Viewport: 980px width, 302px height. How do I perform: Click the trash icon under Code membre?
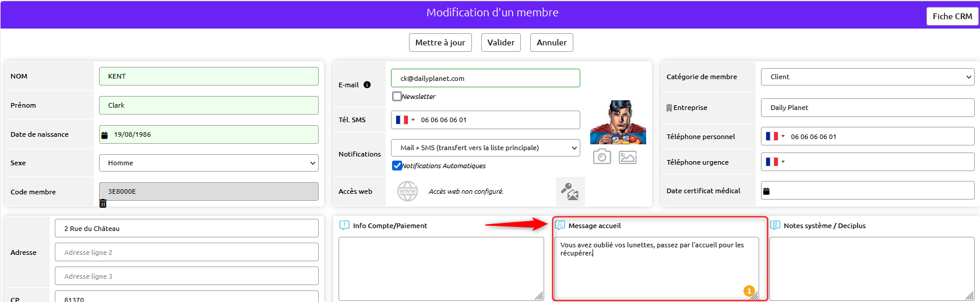tap(103, 203)
